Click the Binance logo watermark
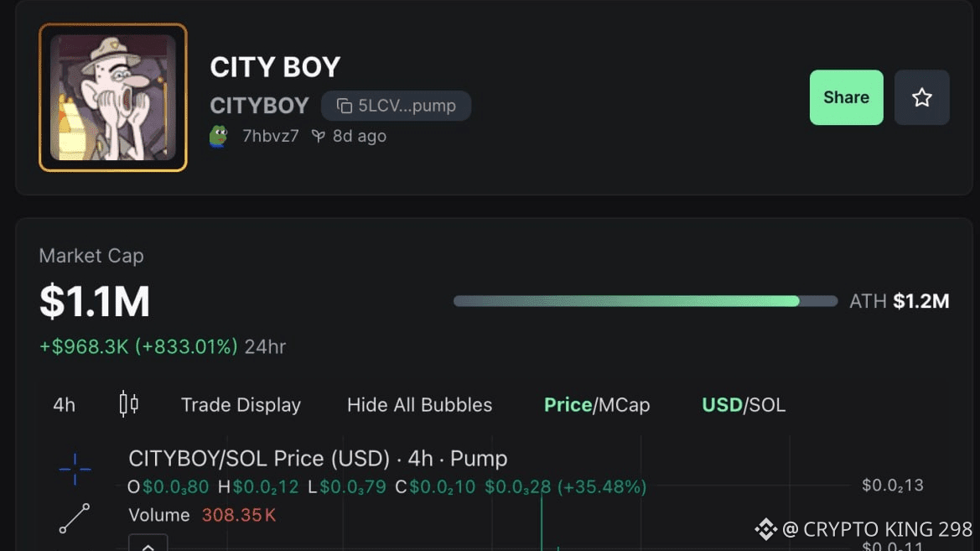Viewport: 980px width, 551px height. [x=765, y=529]
